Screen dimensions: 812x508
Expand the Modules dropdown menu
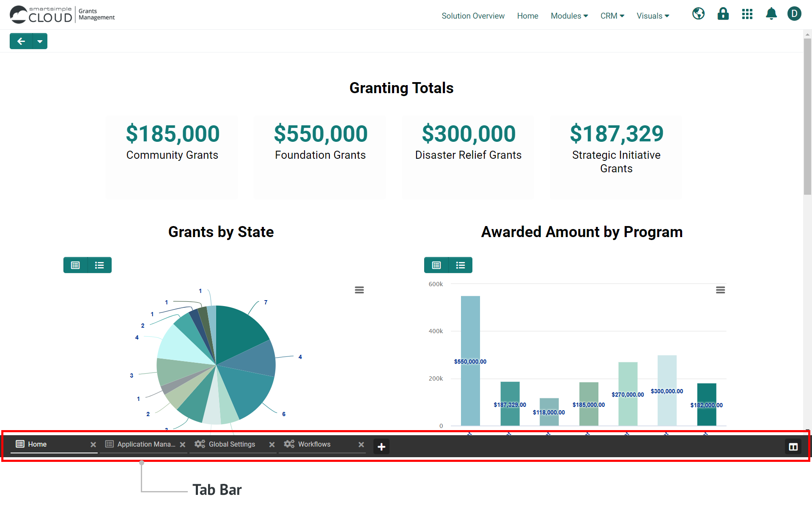[x=569, y=16]
